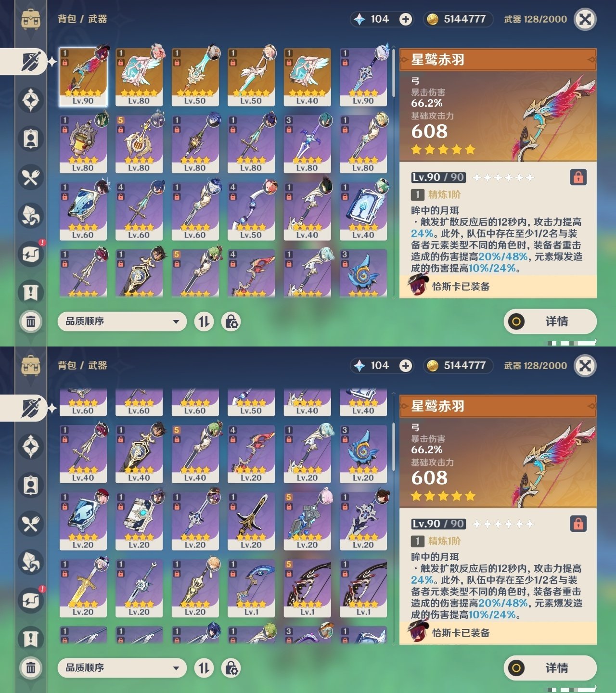Click the scrollbar beside the upper weapon grid
The width and height of the screenshot is (616, 693).
(x=393, y=173)
